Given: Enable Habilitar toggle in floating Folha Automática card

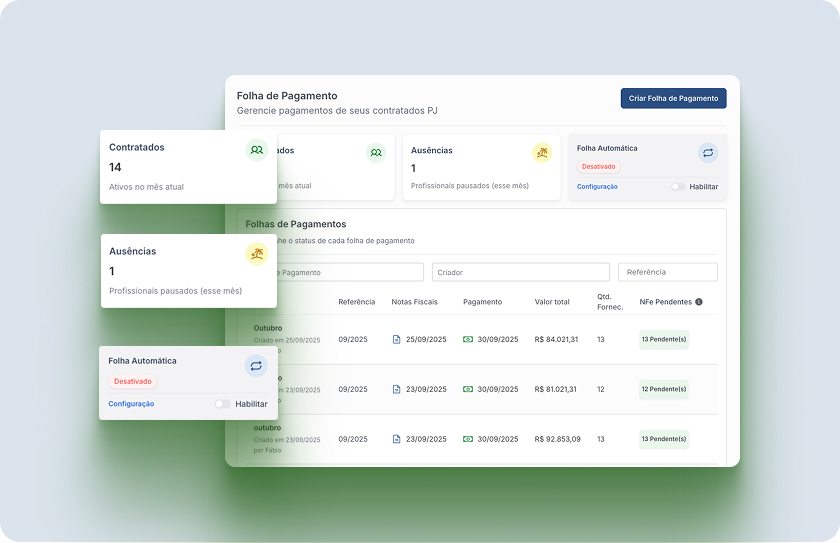Looking at the screenshot, I should 222,404.
